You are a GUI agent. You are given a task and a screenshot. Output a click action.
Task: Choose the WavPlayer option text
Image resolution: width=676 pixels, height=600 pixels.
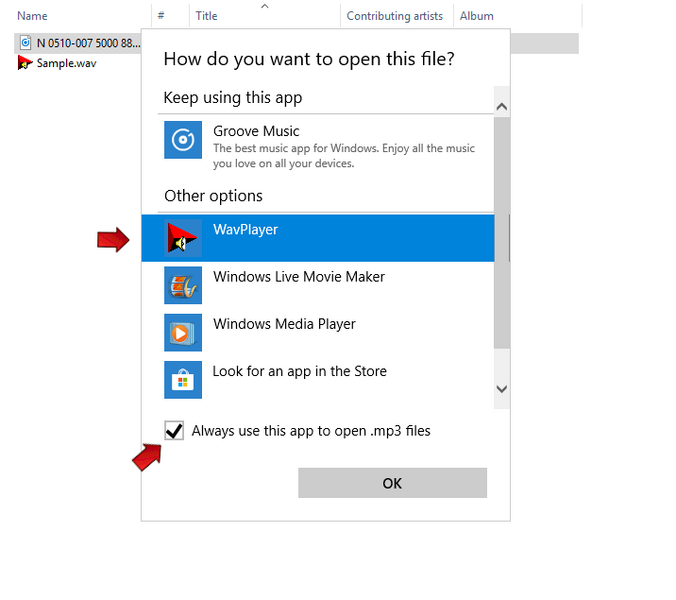point(245,229)
